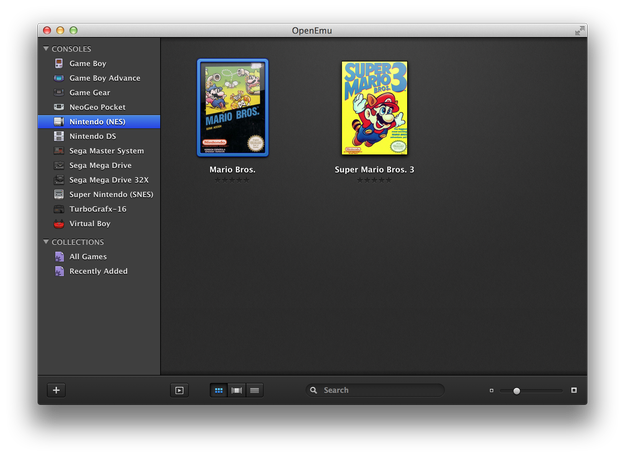Select TurboGrafx-16 label in sidebar
625x457 pixels.
[x=98, y=209]
